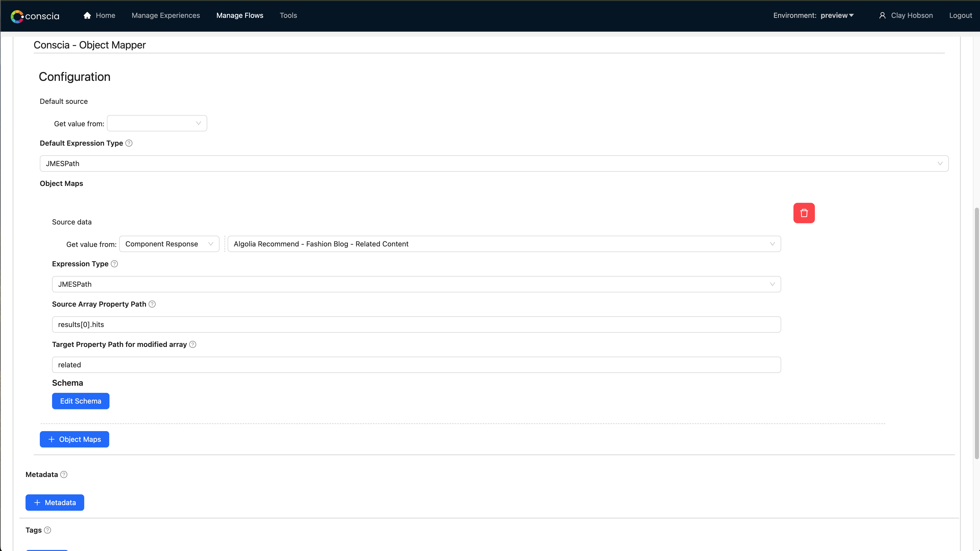Open Component Response source dropdown

tap(169, 244)
